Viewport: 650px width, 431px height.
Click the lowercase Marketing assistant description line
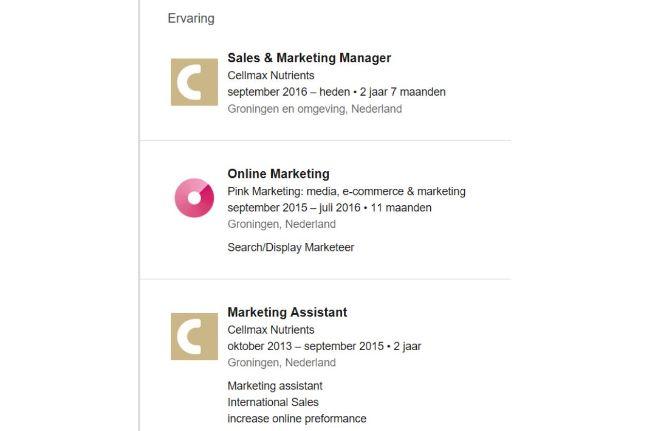pos(275,385)
